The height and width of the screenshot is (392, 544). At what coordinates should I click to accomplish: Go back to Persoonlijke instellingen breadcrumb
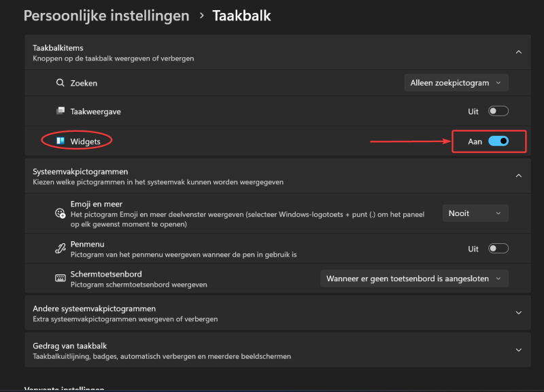(x=106, y=16)
